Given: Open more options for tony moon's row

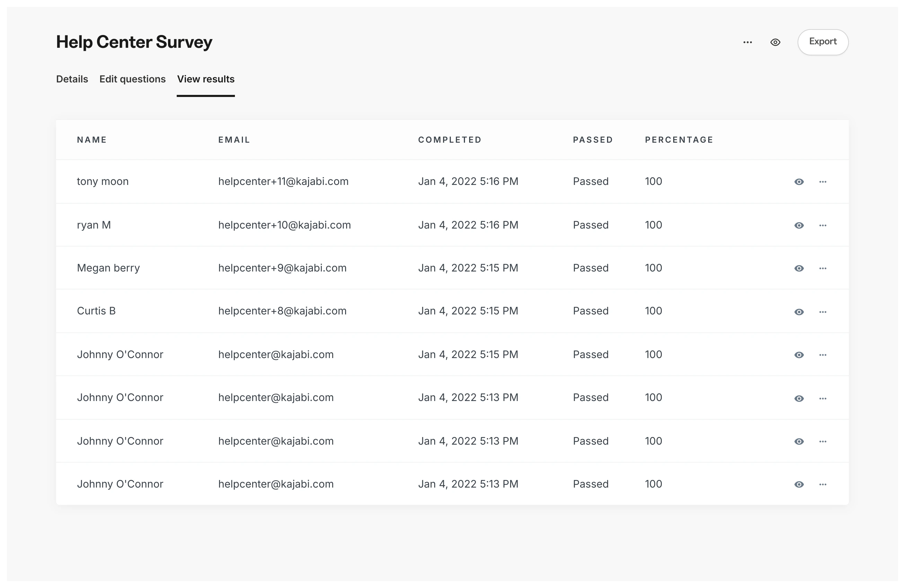Looking at the screenshot, I should 823,182.
